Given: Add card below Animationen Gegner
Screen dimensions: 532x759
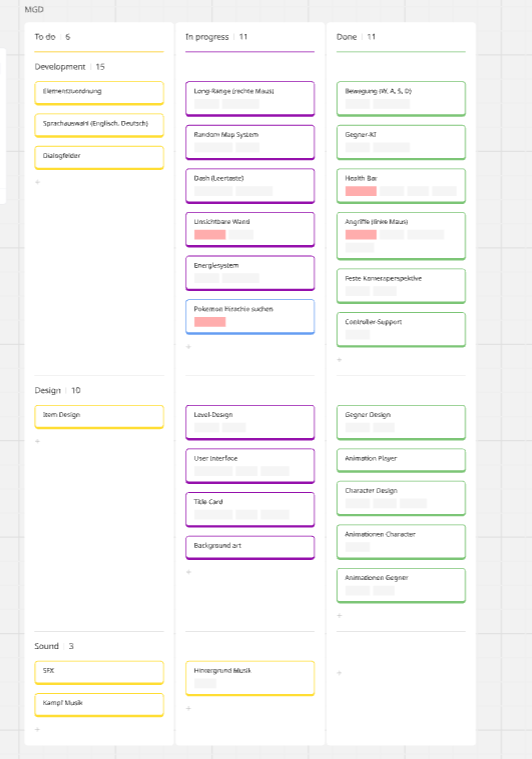Looking at the screenshot, I should coord(339,615).
